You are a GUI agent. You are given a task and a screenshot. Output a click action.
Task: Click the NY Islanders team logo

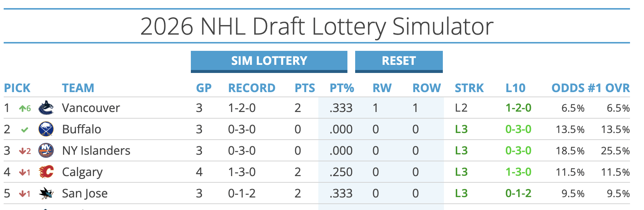[46, 151]
